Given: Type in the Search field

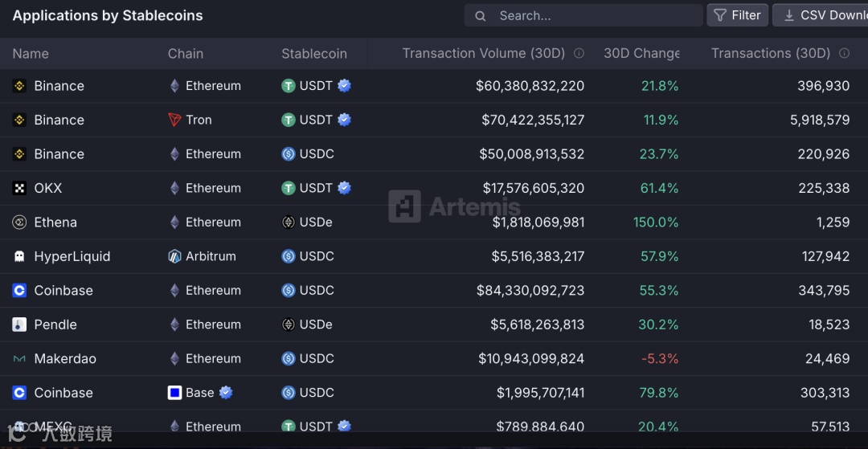Looking at the screenshot, I should pos(595,15).
